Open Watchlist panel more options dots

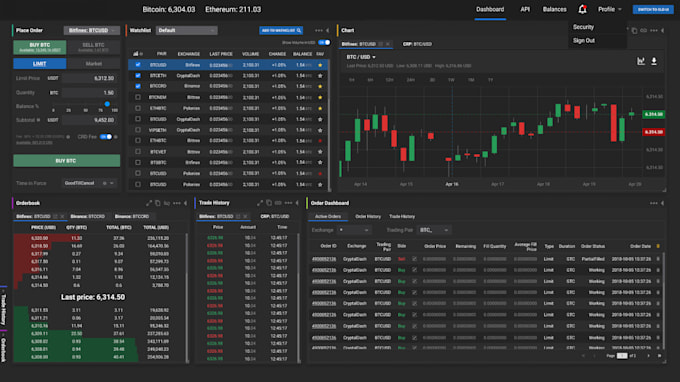[x=319, y=30]
